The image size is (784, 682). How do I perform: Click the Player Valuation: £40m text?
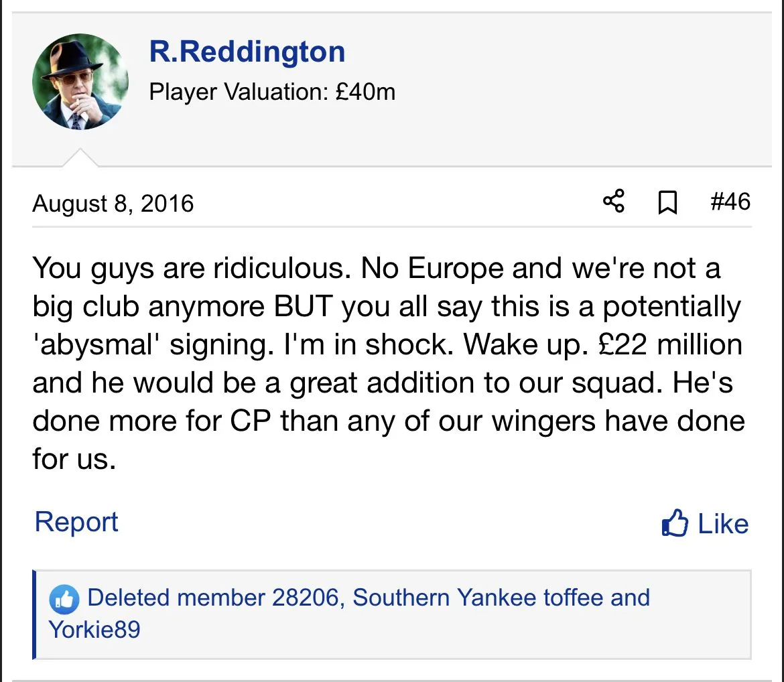click(x=272, y=91)
